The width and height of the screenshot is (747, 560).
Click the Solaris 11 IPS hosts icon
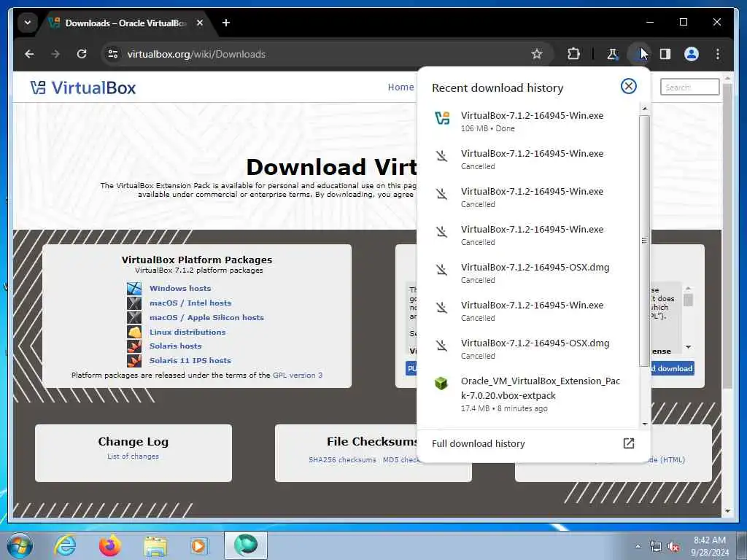tap(134, 360)
